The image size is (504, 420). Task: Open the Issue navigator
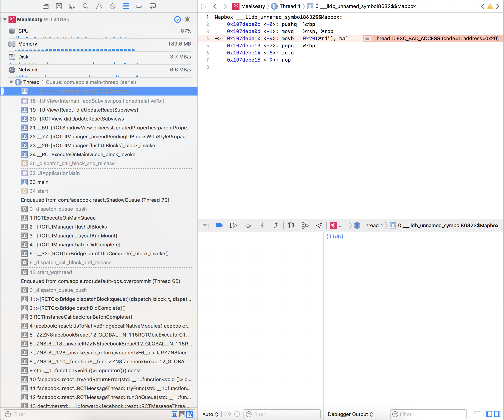[99, 6]
